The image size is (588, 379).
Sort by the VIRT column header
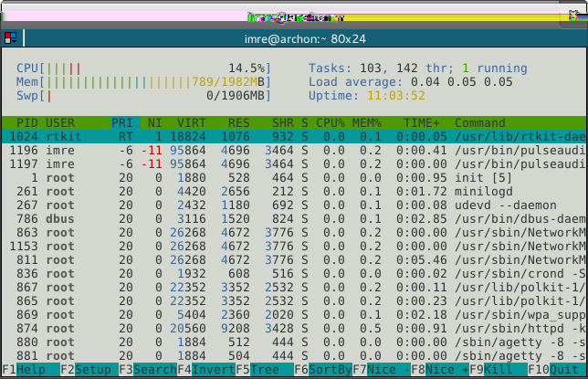point(191,123)
